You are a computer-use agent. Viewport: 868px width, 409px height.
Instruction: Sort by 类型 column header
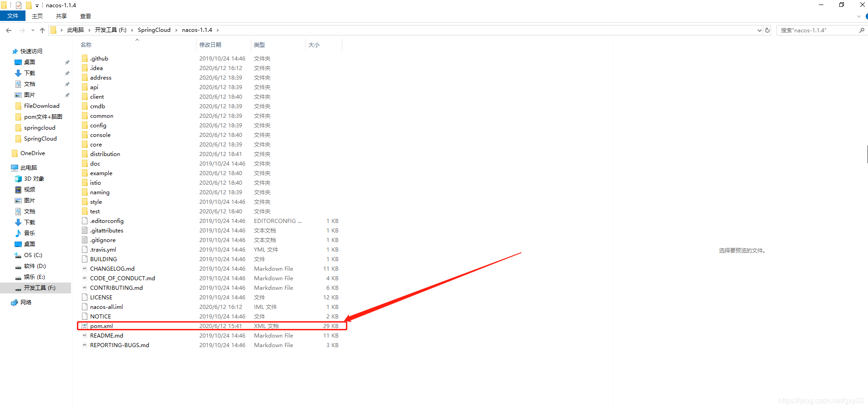coord(259,45)
